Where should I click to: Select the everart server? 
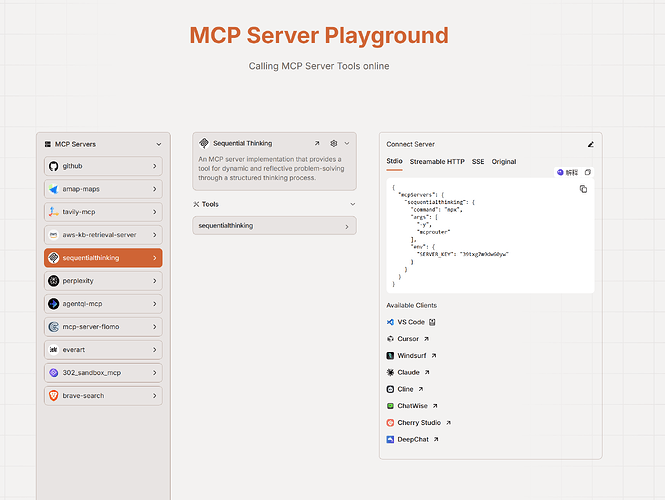click(x=103, y=349)
